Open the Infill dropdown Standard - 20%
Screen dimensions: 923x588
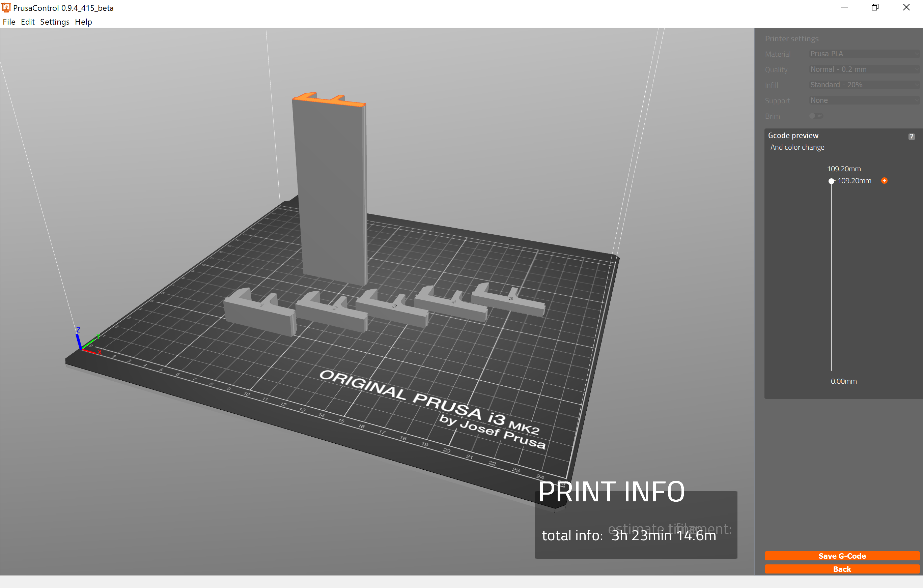click(x=864, y=85)
